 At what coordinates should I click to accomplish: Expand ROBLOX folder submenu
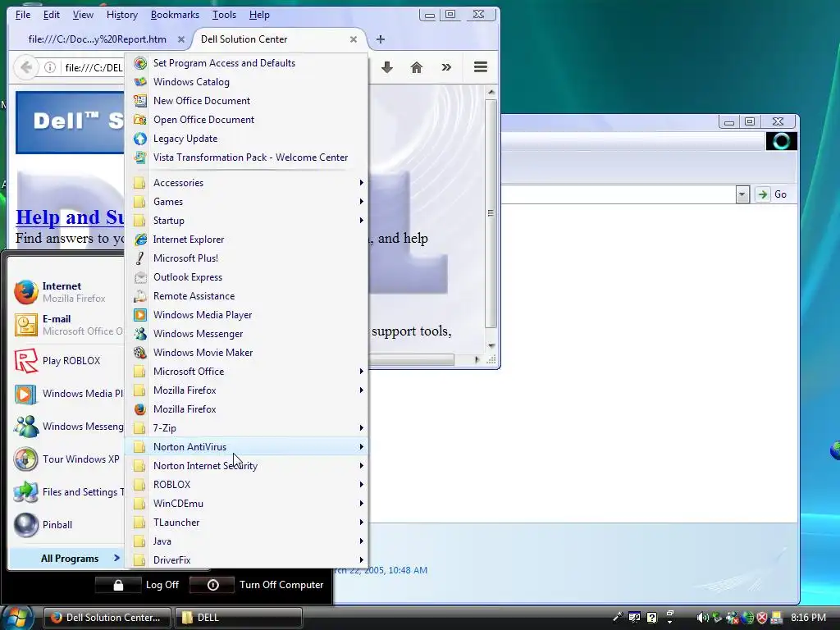246,485
